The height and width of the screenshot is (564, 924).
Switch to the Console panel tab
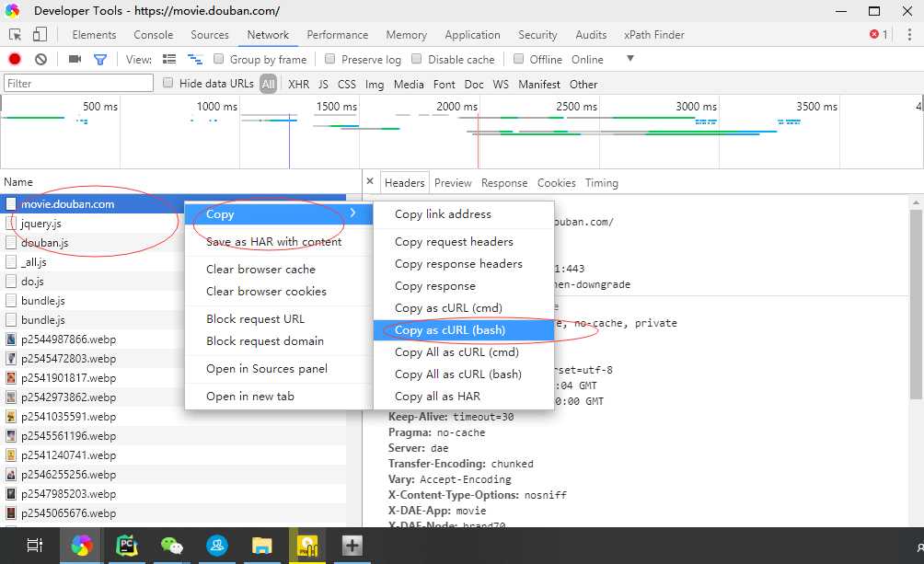153,35
